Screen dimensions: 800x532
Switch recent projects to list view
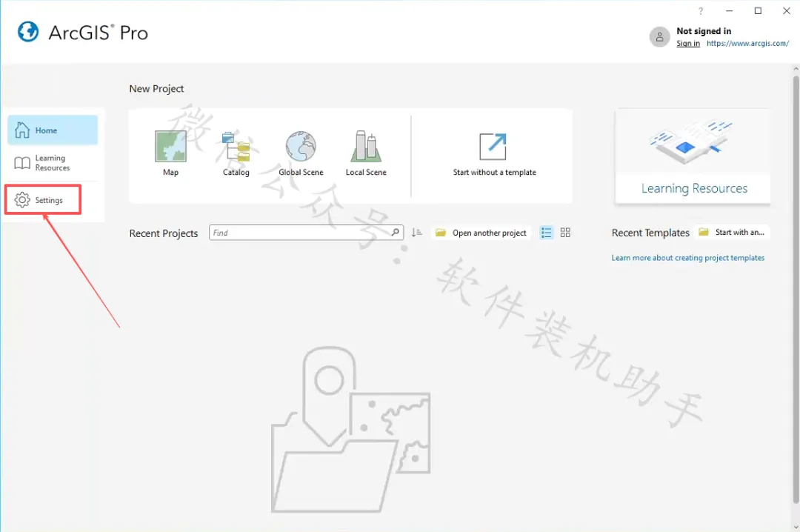(547, 233)
